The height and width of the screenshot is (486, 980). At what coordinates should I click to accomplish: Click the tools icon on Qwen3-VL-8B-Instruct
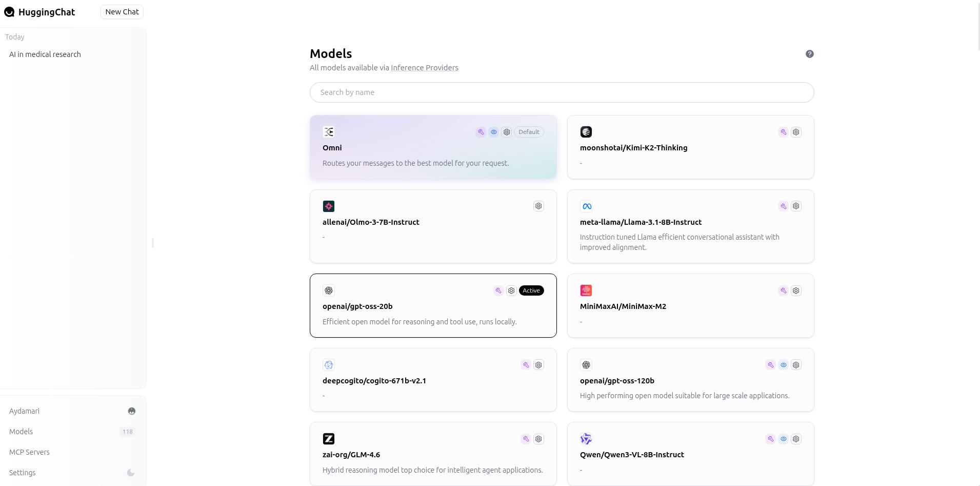click(770, 439)
